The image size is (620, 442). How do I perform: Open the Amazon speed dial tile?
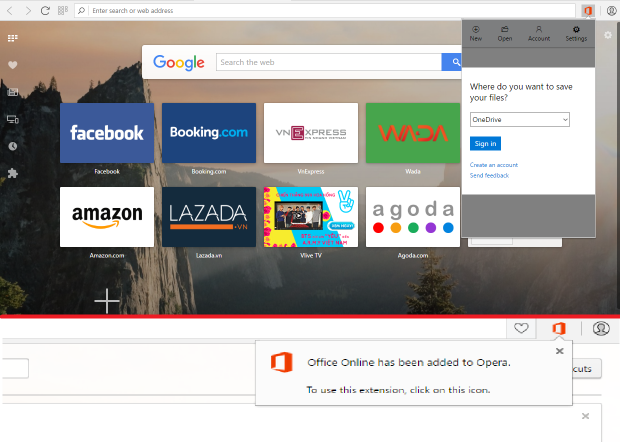pos(107,217)
